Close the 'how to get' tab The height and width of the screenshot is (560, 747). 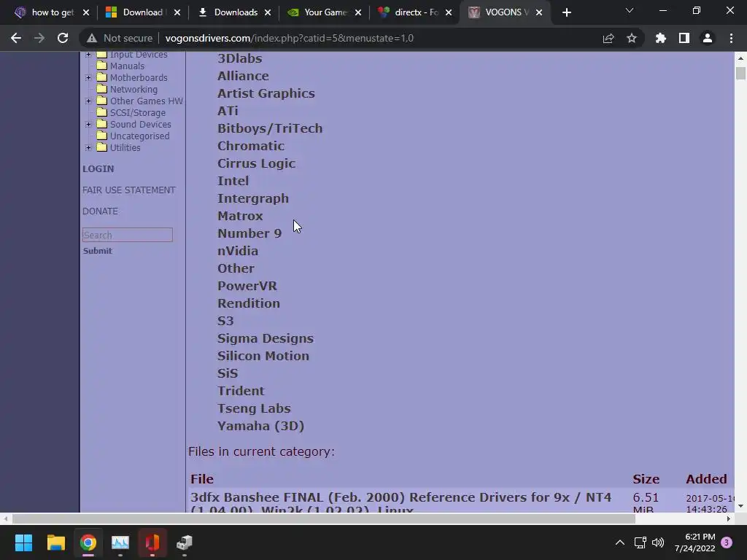coord(86,12)
